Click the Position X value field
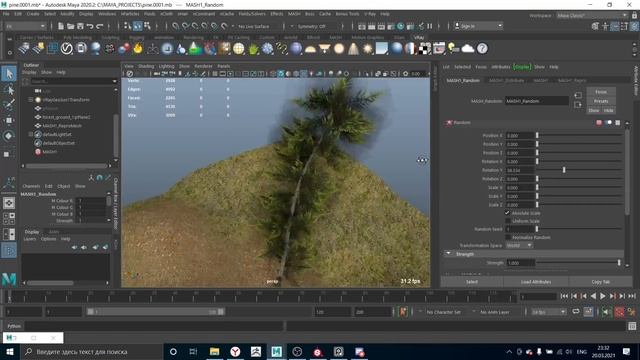 (520, 136)
